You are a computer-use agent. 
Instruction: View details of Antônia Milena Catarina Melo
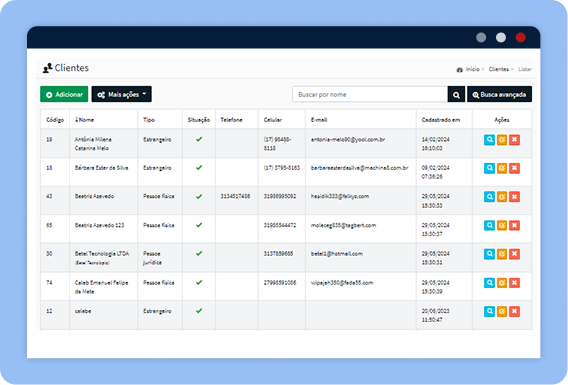point(489,140)
